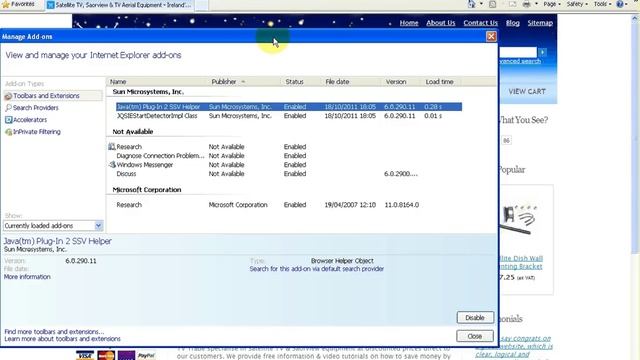Click VIEW CART on the website
The image size is (640, 360).
pyautogui.click(x=527, y=91)
